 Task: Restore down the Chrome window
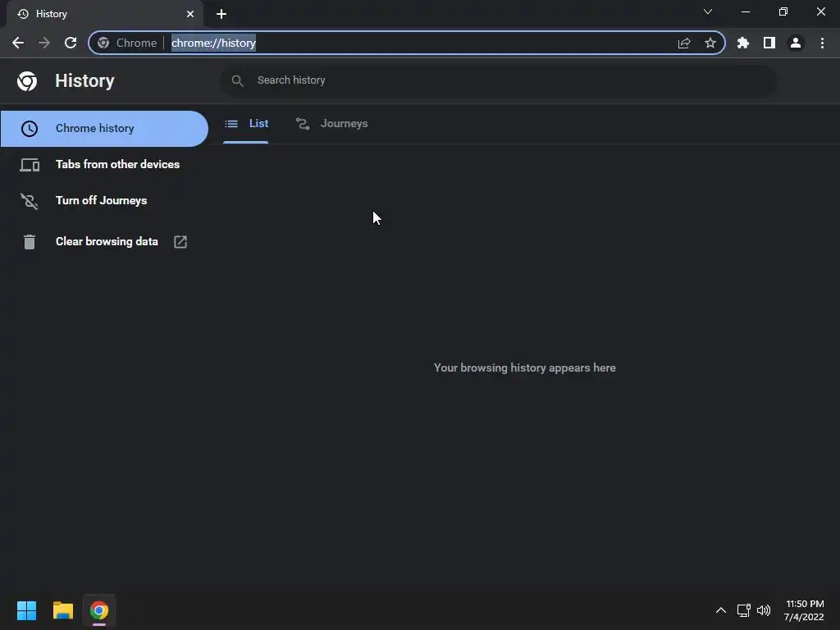(783, 11)
